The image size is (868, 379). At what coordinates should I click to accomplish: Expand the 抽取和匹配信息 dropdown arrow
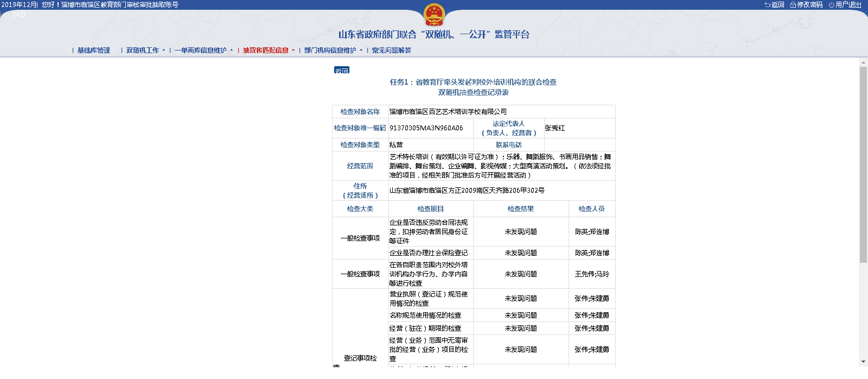[293, 50]
